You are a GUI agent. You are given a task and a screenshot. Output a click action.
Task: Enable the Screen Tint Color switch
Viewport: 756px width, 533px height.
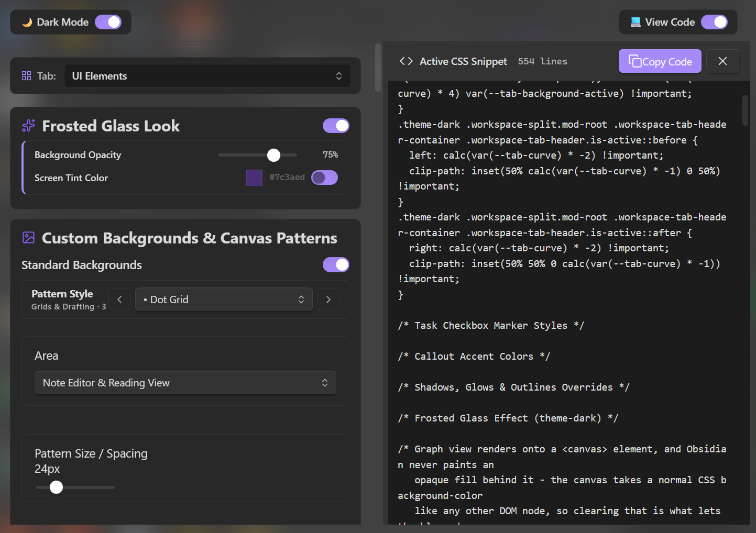click(324, 177)
